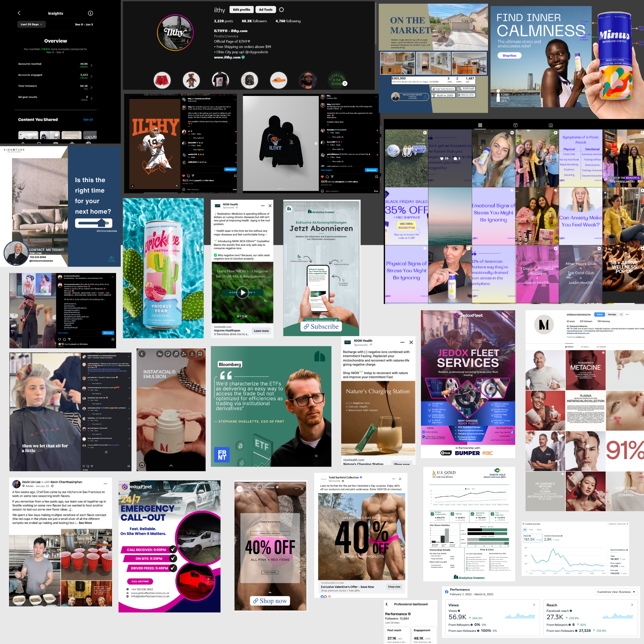Save the ILTHY hoodie post with bookmark
Viewport: 644px width, 644px height.
click(x=376, y=176)
